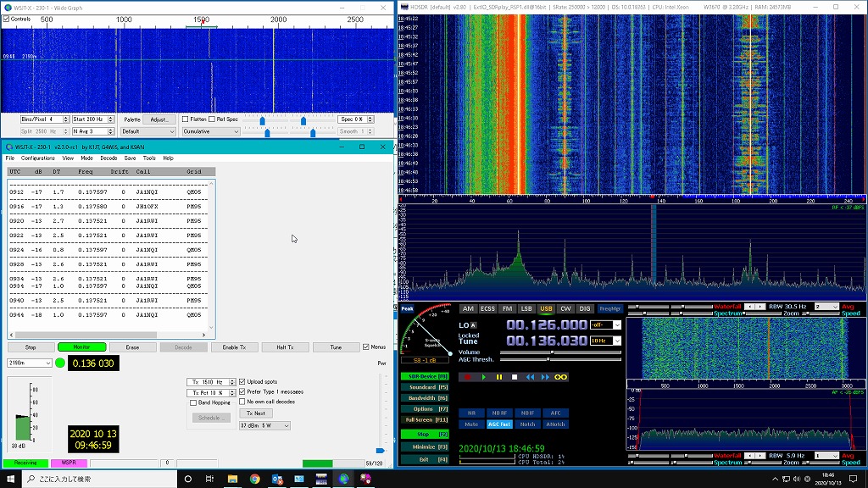This screenshot has height=488, width=868.
Task: Open the 37 dBm 5 W power dropdown
Action: [264, 425]
